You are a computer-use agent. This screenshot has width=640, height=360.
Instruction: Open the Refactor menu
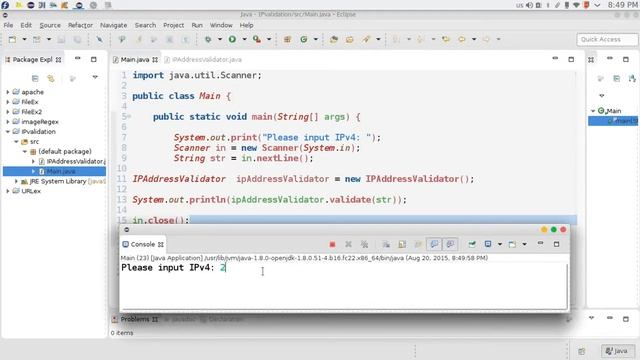tap(80, 25)
